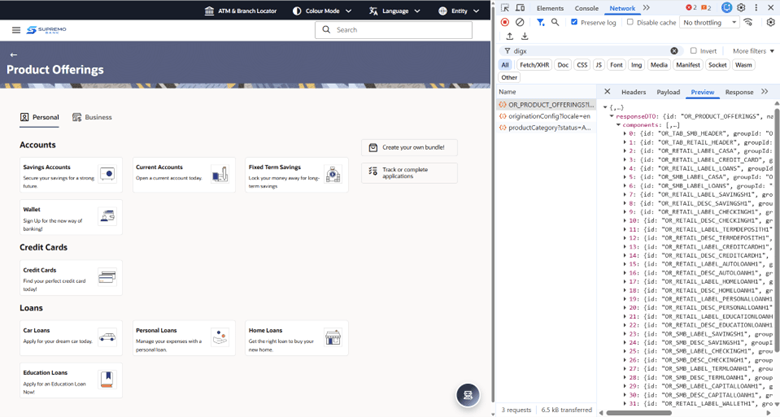Open the Payload tab of request
The height and width of the screenshot is (417, 780).
tap(668, 92)
